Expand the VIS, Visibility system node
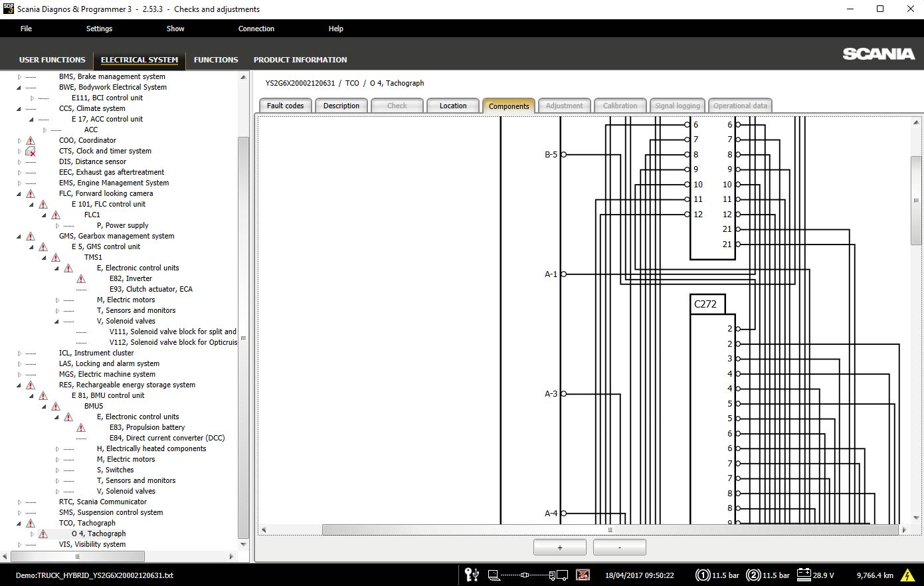Image resolution: width=924 pixels, height=586 pixels. coord(19,545)
